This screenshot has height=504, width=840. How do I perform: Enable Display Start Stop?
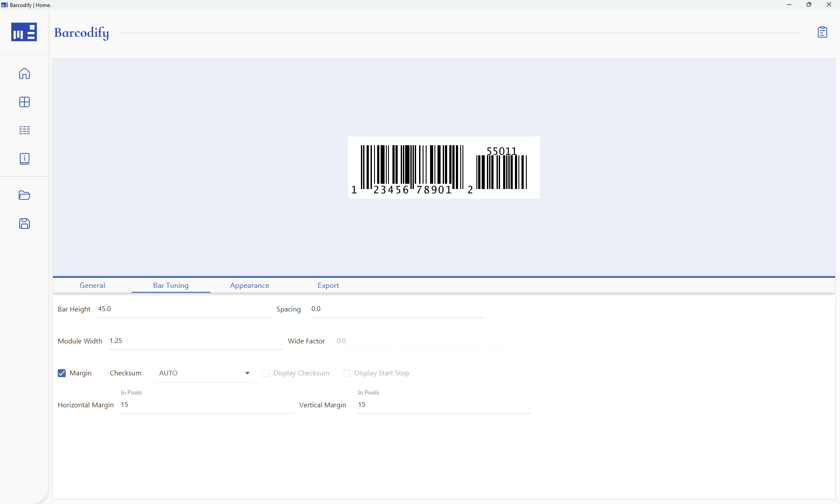pyautogui.click(x=346, y=373)
